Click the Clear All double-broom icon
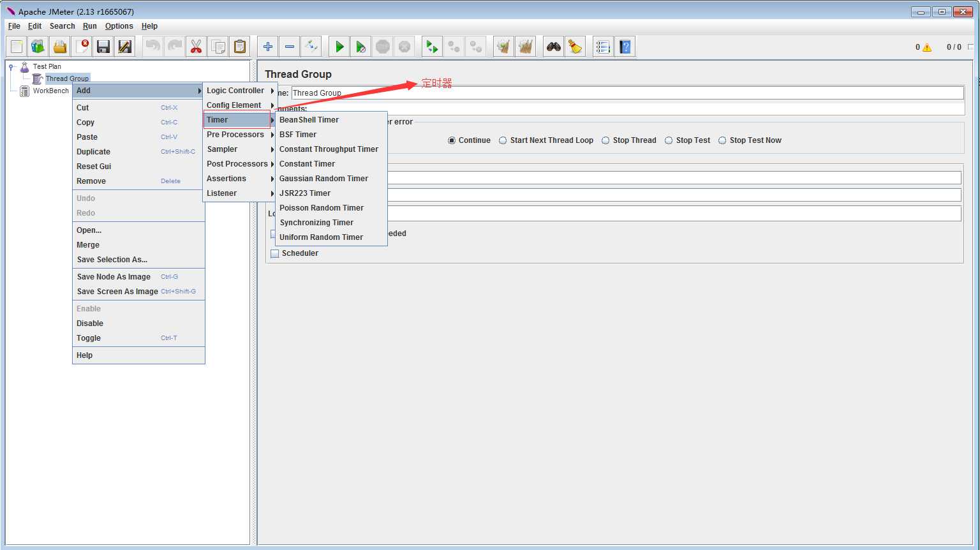This screenshot has height=550, width=980. point(526,47)
